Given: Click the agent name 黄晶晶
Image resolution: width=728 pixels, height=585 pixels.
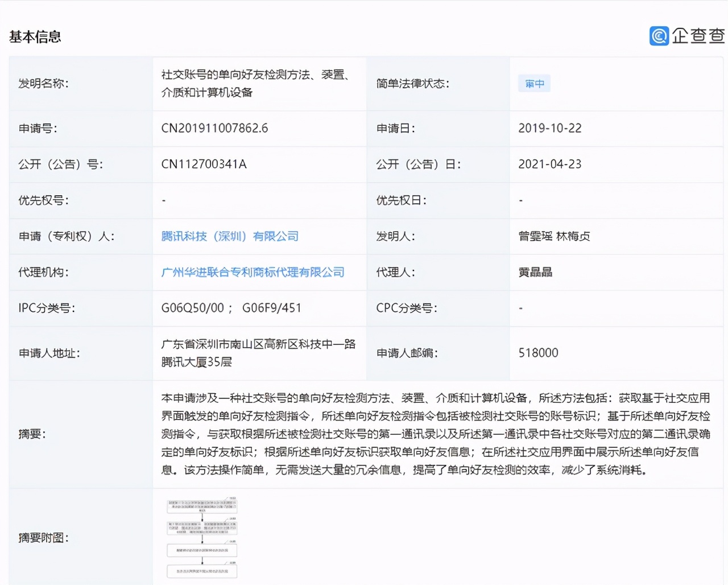Looking at the screenshot, I should tap(535, 273).
